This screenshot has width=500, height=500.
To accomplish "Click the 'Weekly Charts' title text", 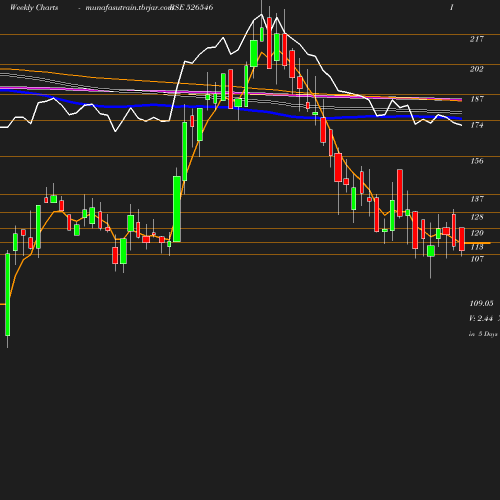I will tap(34, 8).
